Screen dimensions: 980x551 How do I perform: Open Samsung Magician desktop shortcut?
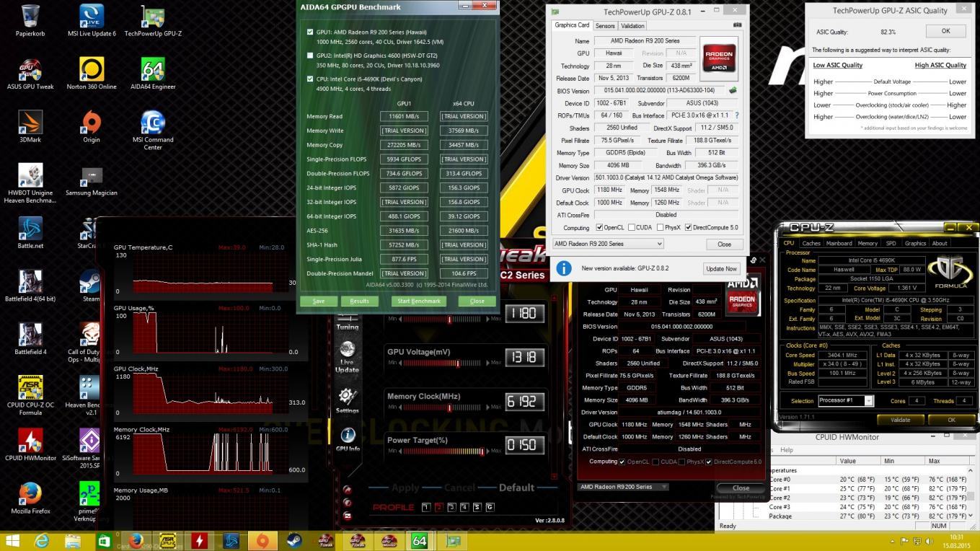point(92,180)
